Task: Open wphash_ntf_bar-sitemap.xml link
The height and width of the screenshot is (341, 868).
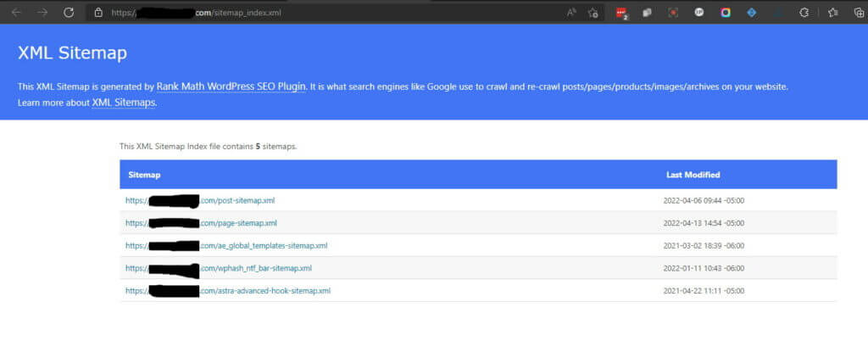Action: coord(218,268)
